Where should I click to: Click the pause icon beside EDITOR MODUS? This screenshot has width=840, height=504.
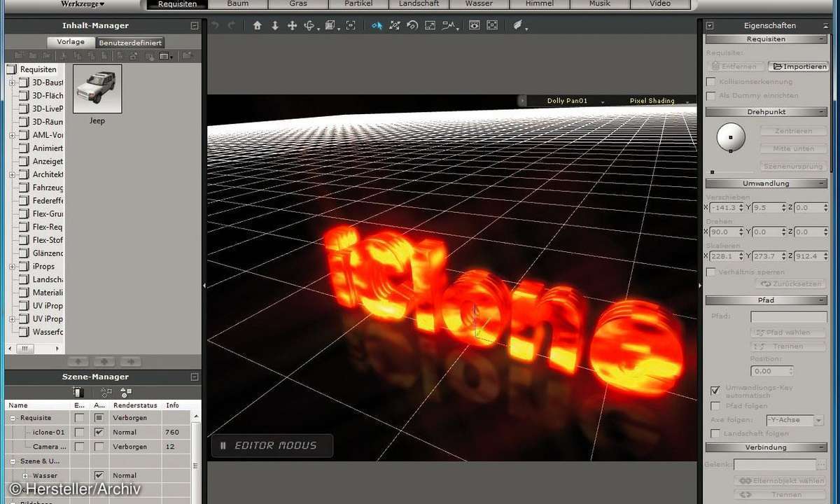[x=223, y=445]
